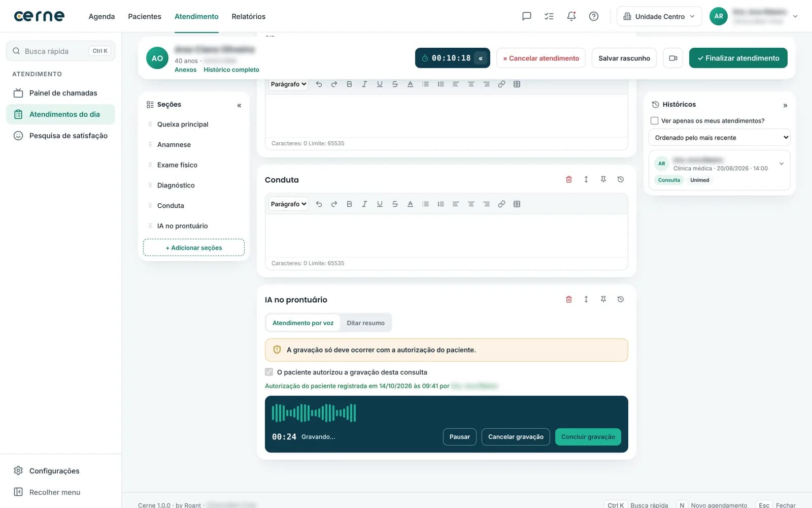This screenshot has width=812, height=508.
Task: Jump to Exame físico section
Action: (x=177, y=165)
